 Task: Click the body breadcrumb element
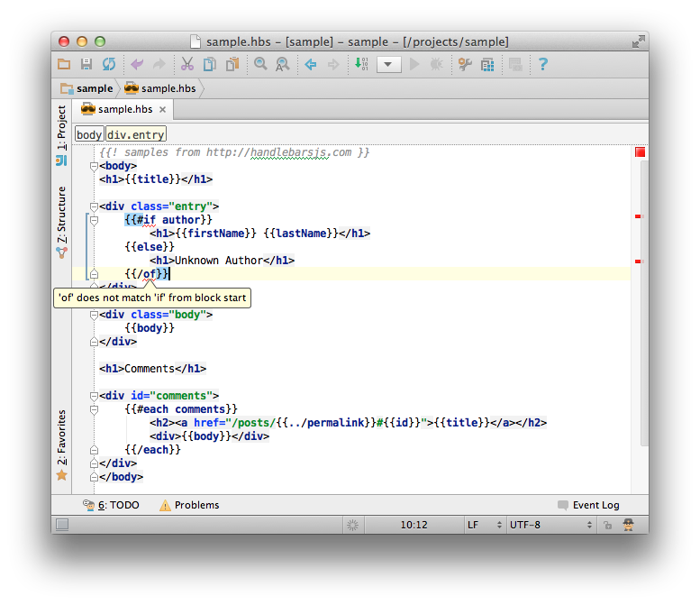point(89,134)
